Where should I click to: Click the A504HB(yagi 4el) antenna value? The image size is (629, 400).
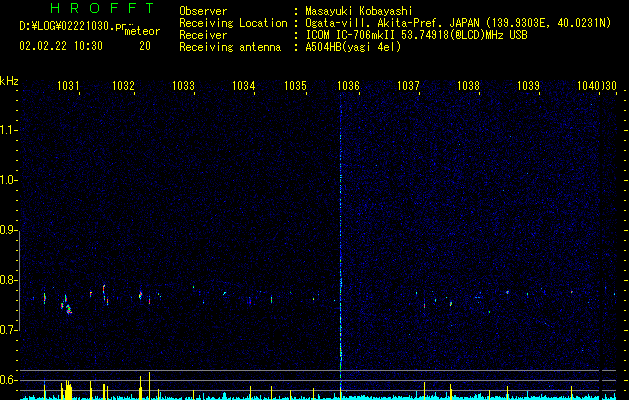[353, 47]
